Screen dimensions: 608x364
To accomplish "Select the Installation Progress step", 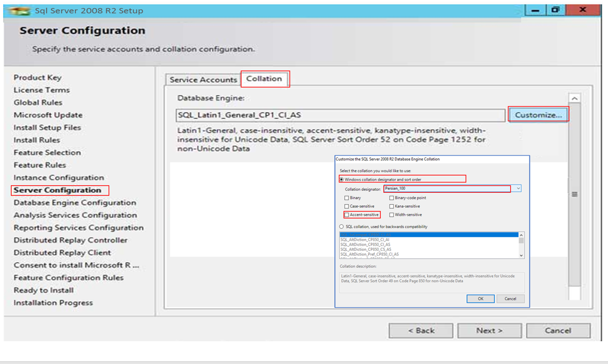I will [53, 303].
